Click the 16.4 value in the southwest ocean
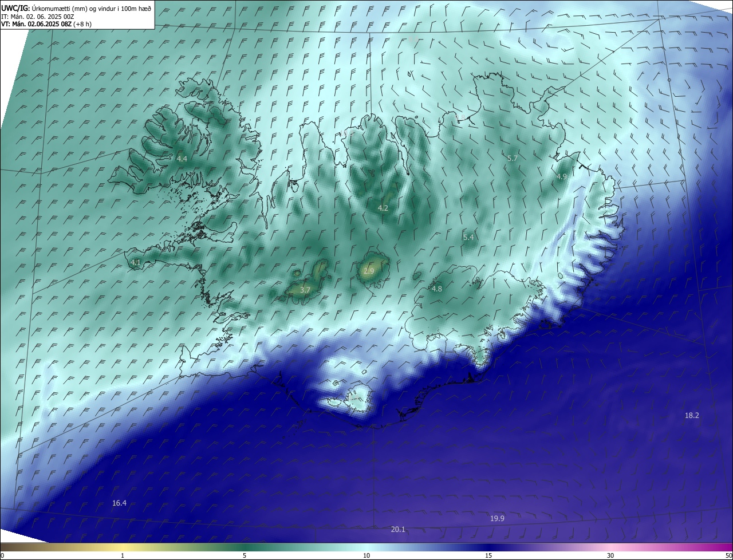Image resolution: width=733 pixels, height=560 pixels. [119, 503]
